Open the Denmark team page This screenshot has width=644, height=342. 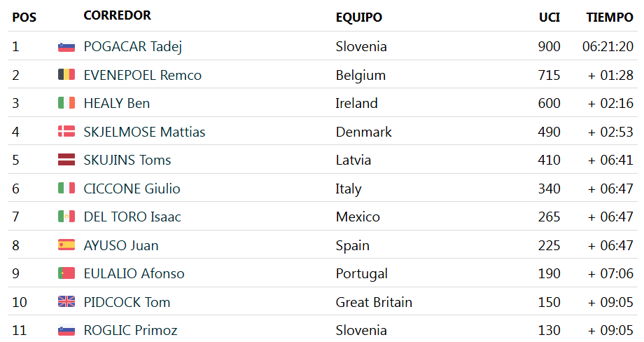[x=363, y=132]
